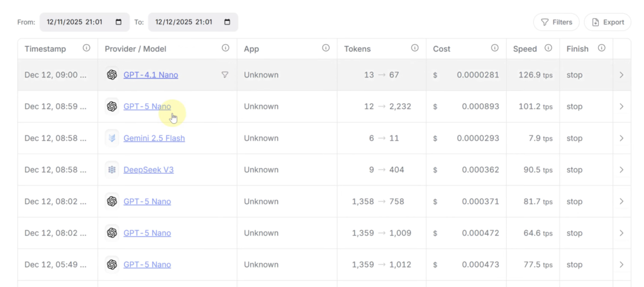Follow the Gemini 2.5 Flash link
The width and height of the screenshot is (644, 287).
pos(154,138)
